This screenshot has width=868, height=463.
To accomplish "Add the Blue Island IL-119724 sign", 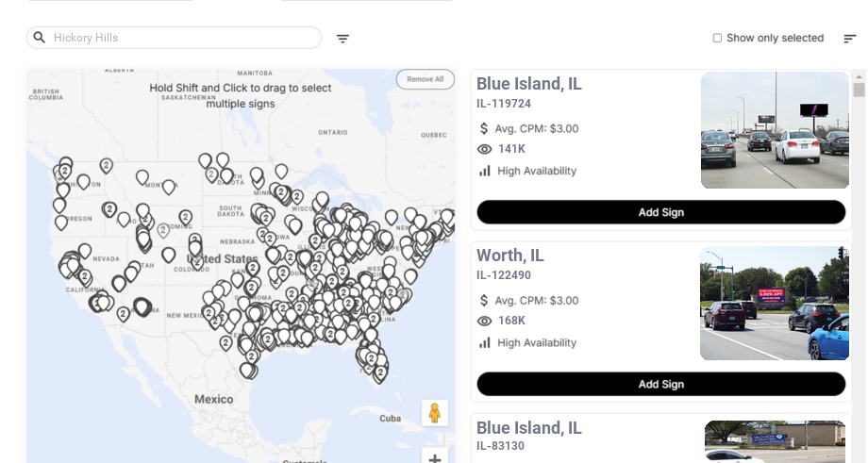I will [660, 212].
